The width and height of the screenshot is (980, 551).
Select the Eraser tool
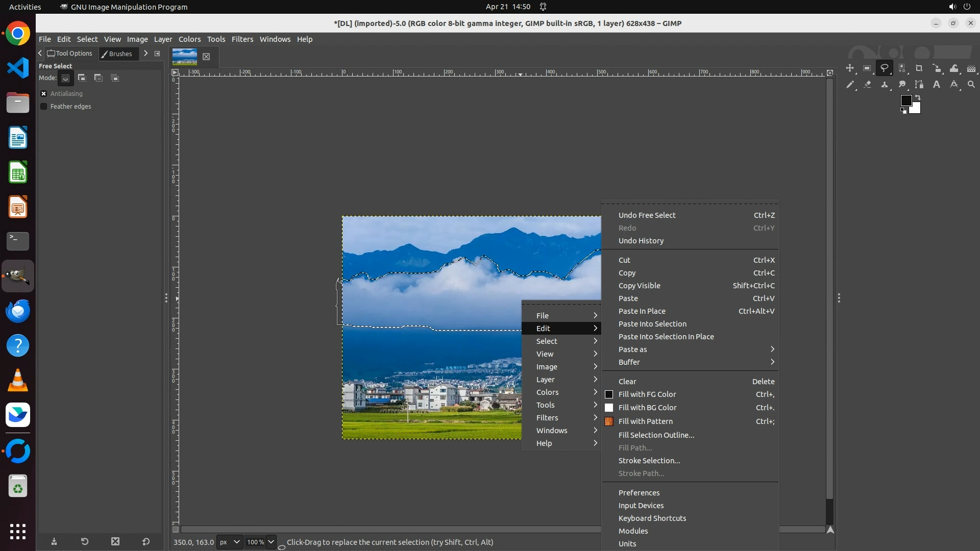coord(867,85)
